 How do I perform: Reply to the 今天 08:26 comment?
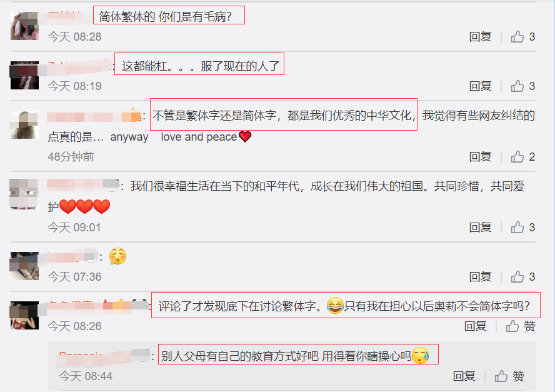[x=476, y=326]
